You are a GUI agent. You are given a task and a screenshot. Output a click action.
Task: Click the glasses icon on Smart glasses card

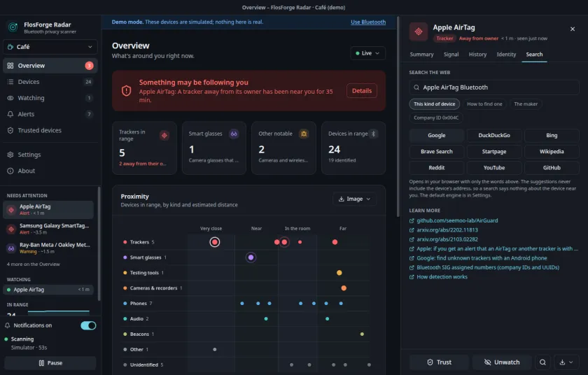[x=234, y=134]
